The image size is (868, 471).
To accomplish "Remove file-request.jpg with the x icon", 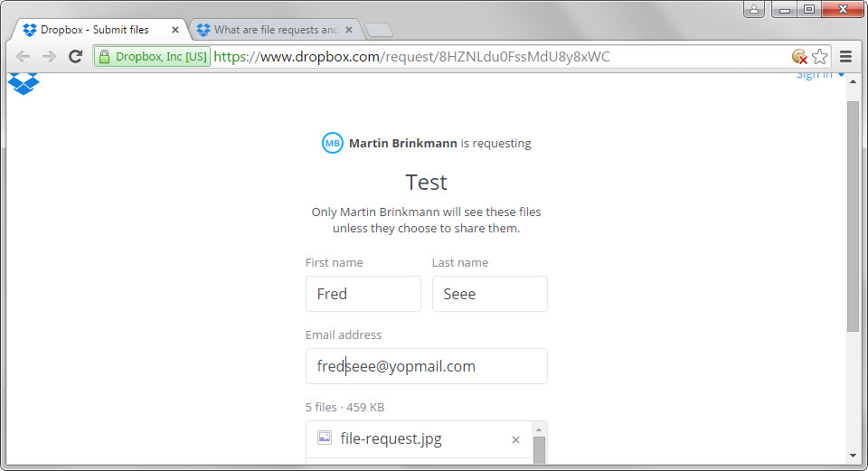I will pos(516,439).
